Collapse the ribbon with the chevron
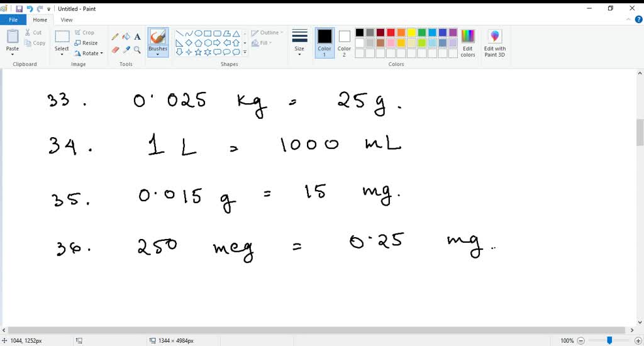Screen dimensions: 644x346 pyautogui.click(x=628, y=20)
